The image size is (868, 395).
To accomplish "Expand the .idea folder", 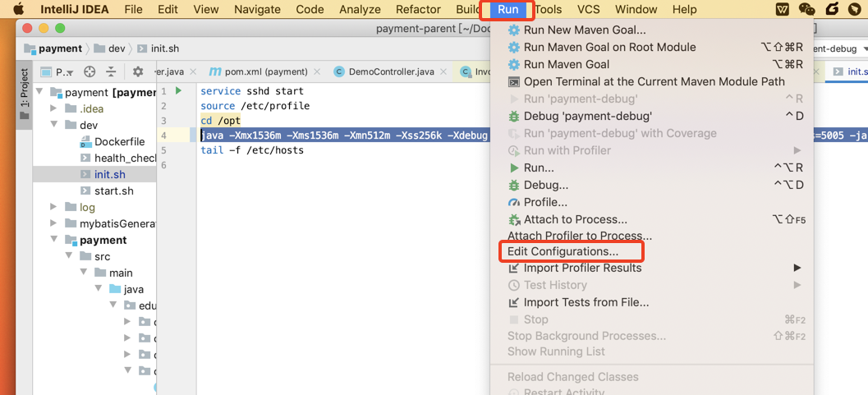I will [53, 108].
